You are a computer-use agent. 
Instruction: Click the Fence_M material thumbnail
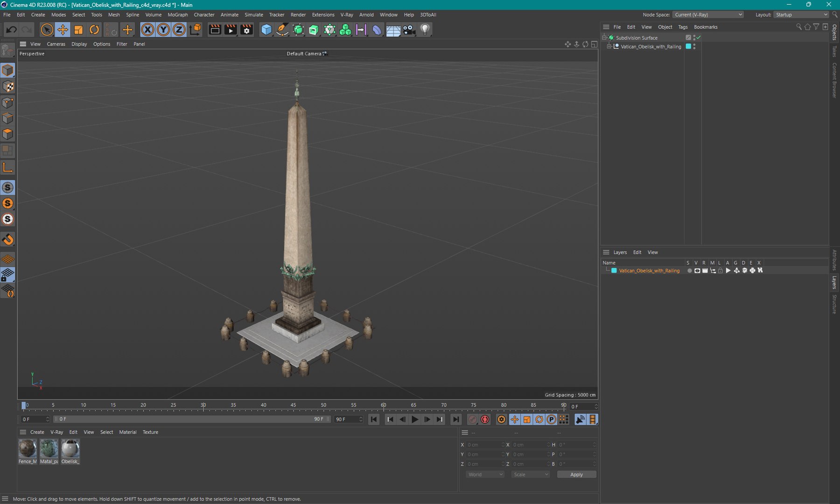pyautogui.click(x=28, y=448)
